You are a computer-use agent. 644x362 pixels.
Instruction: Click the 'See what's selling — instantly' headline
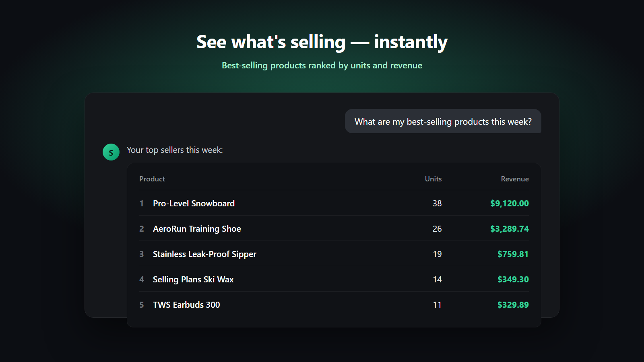coord(322,42)
